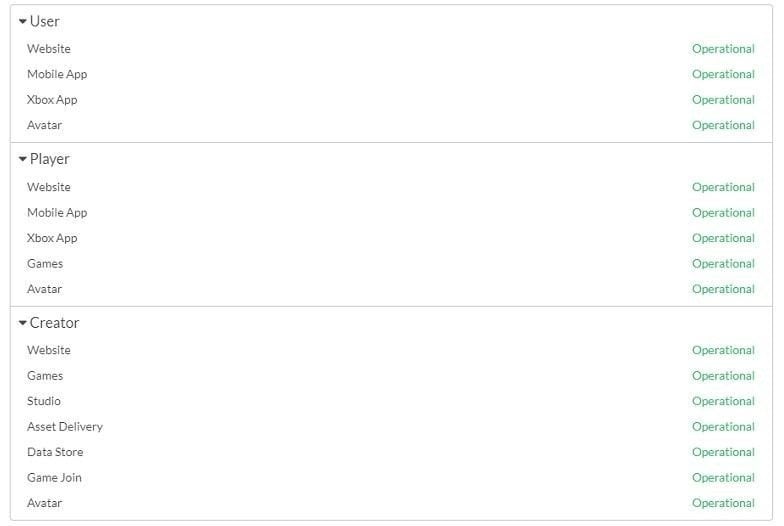Click the User group heading
This screenshot has height=526, width=784.
[x=44, y=22]
